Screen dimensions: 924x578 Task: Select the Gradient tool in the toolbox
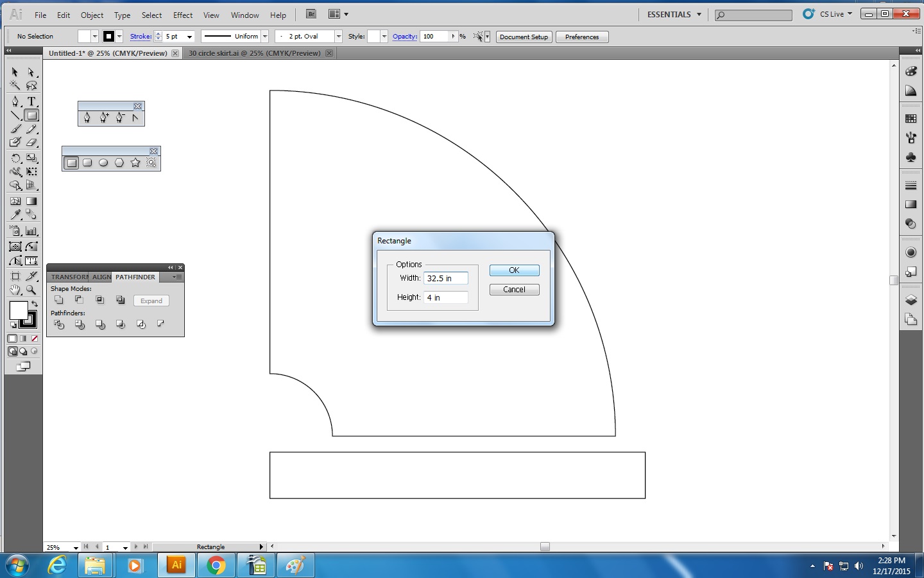31,201
